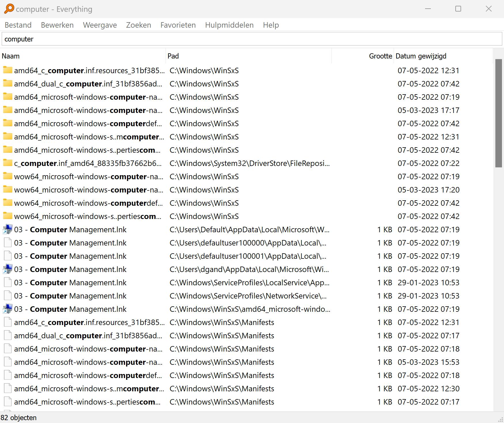Viewport: 504px width, 423px height.
Task: Click folder icon of wow64_microsoft-windows-computerdef row
Action: coord(7,203)
